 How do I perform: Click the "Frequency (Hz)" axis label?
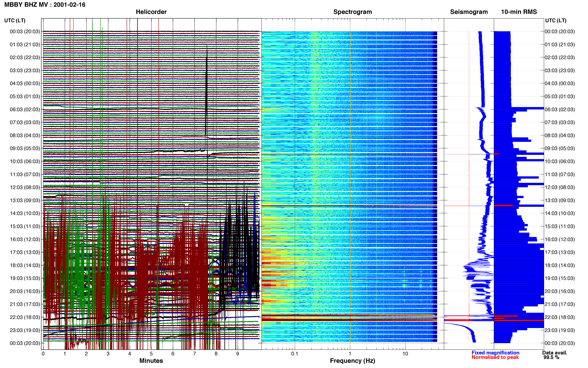(x=352, y=361)
